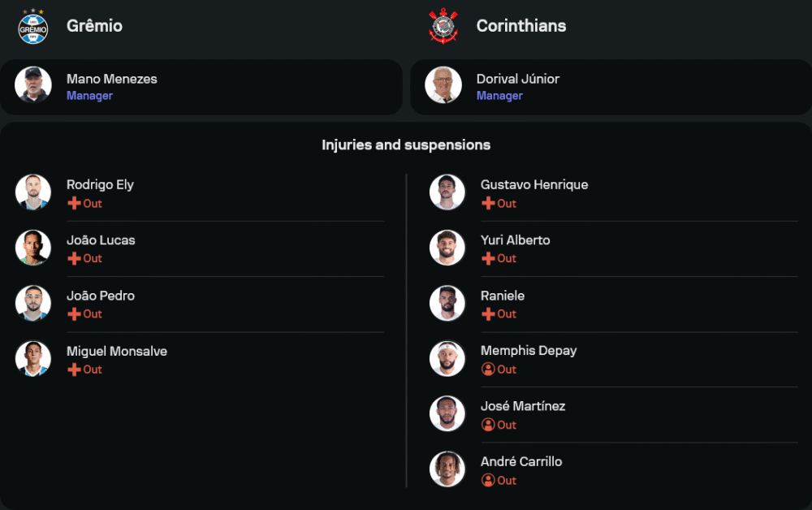Open João Pedro player entry
Image resolution: width=812 pixels, height=510 pixels.
coord(101,296)
